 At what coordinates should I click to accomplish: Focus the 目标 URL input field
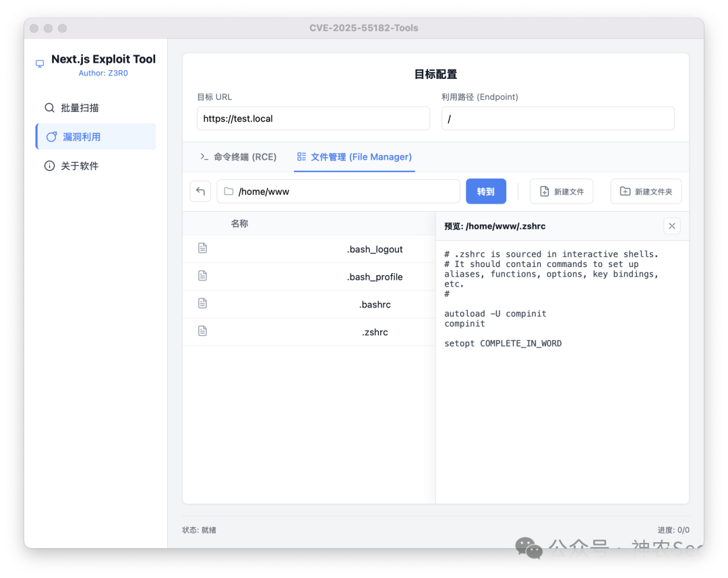pyautogui.click(x=313, y=119)
